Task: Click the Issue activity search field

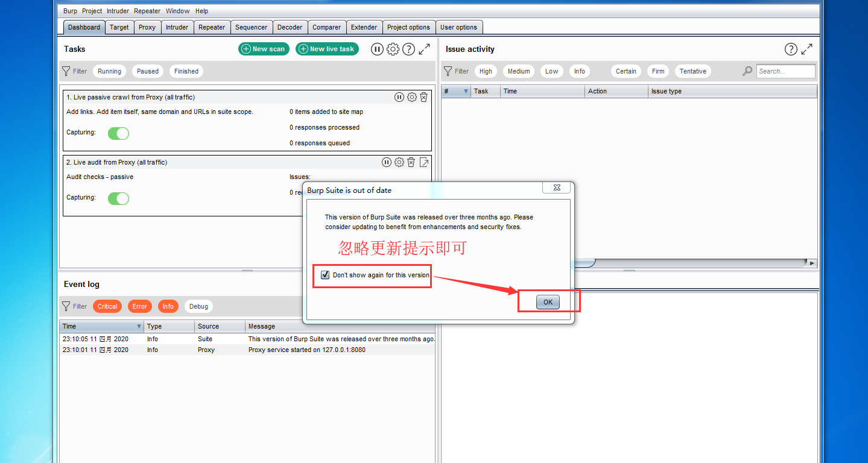Action: [785, 71]
